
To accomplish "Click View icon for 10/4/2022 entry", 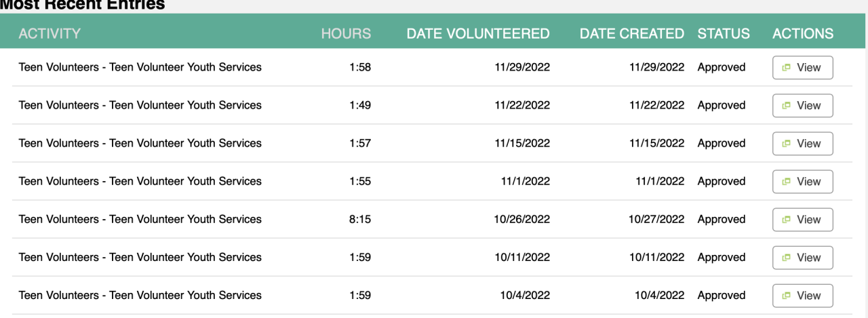I will pyautogui.click(x=787, y=296).
